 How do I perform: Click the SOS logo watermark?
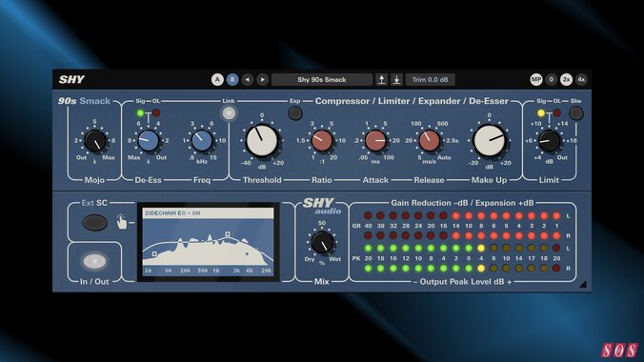pyautogui.click(x=620, y=350)
